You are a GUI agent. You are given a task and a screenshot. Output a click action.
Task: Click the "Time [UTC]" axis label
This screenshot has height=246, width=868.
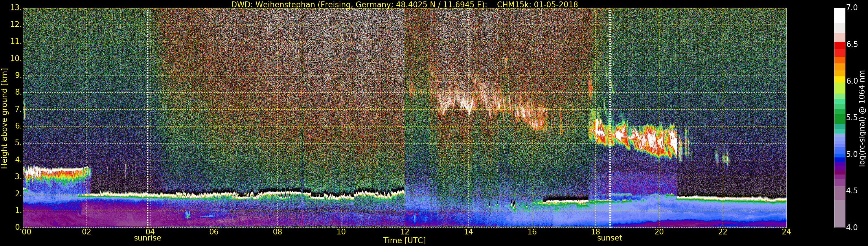[404, 241]
